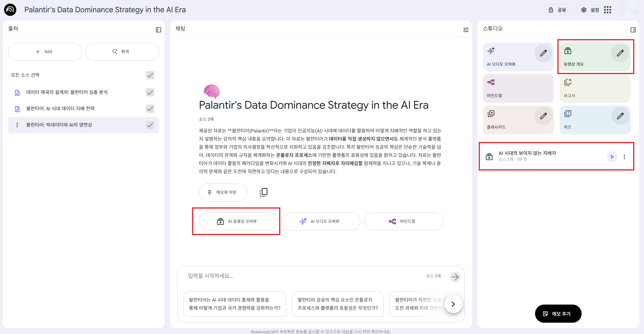The height and width of the screenshot is (334, 644).
Task: Uncheck 데이터 제국의 설계자 source checkbox
Action: 150,92
